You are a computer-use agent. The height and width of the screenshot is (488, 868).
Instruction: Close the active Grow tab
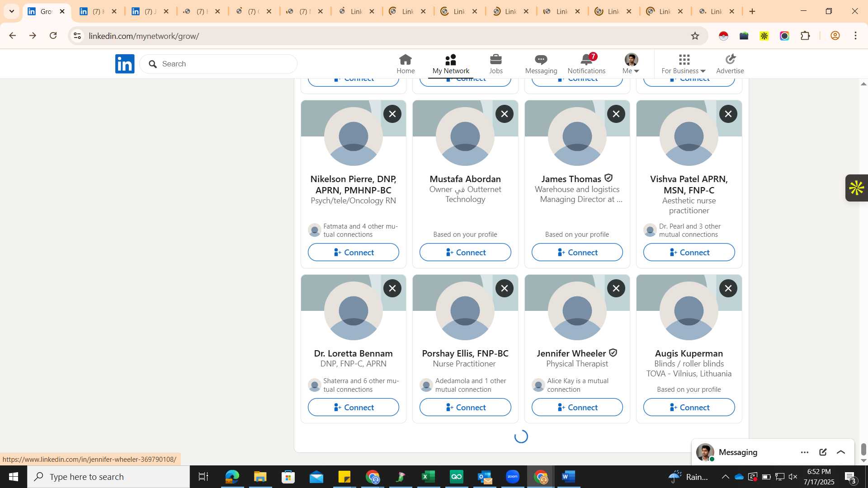[x=62, y=11]
